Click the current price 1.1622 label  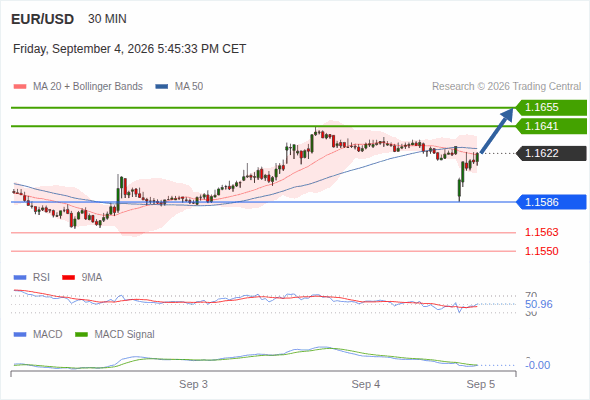click(x=551, y=154)
